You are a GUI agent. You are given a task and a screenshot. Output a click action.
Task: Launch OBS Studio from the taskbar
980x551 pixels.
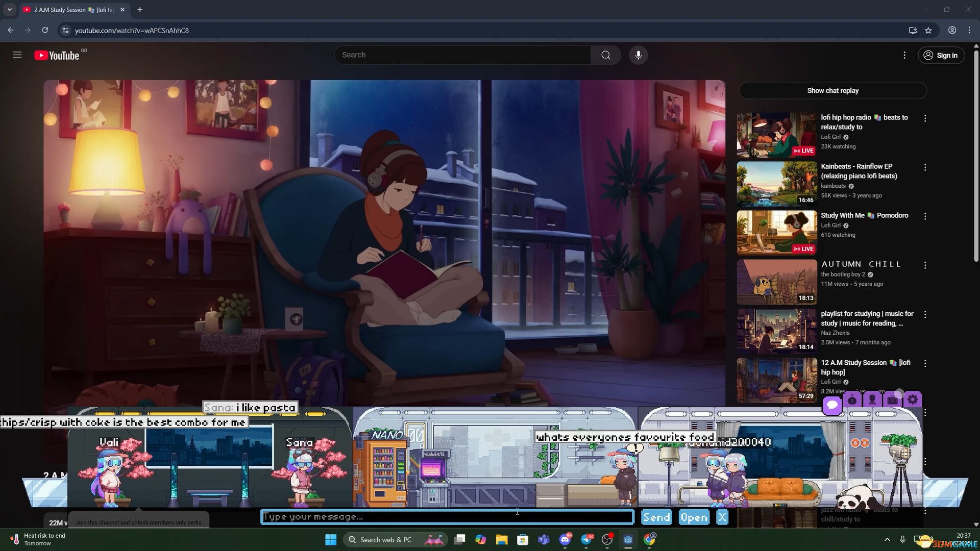[607, 539]
